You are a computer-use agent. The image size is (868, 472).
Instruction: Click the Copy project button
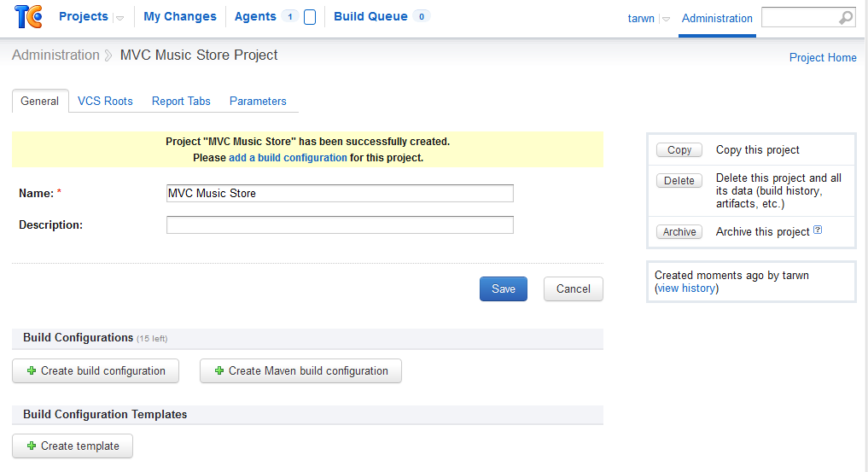click(679, 150)
